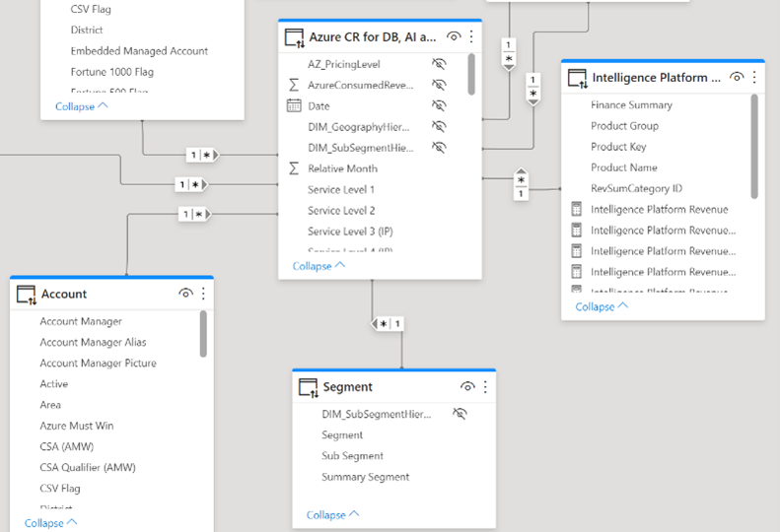Select the Summary Segment field
This screenshot has height=532, width=780.
(x=365, y=477)
